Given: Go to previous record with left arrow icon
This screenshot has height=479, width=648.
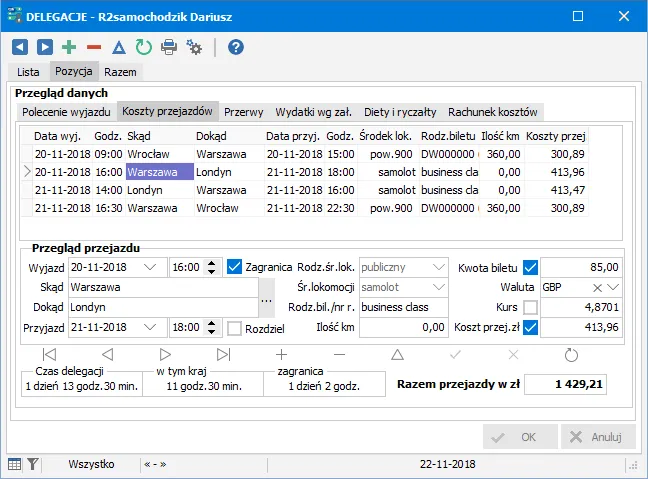Looking at the screenshot, I should pyautogui.click(x=20, y=47).
